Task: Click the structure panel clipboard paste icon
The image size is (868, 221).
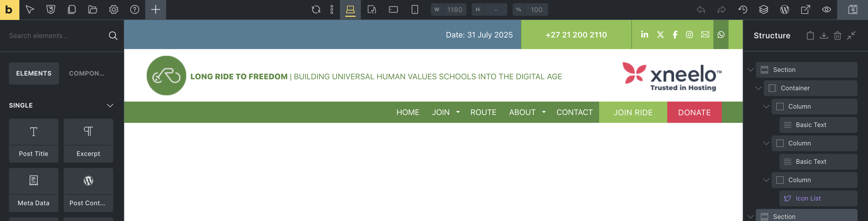Action: (810, 35)
